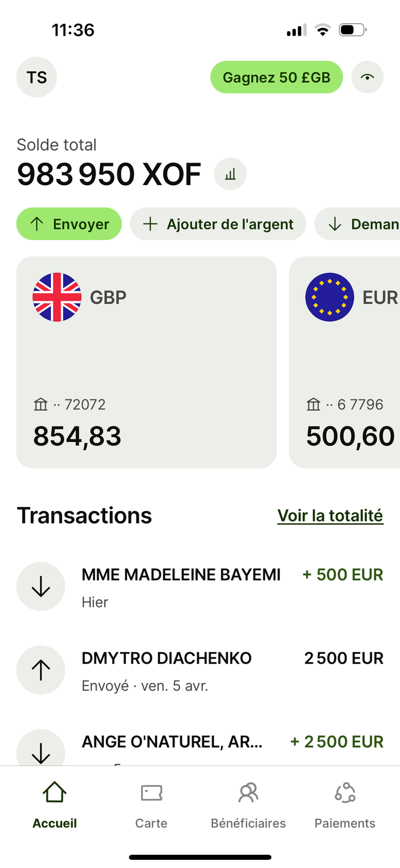
Task: Open the balance chart icon
Action: click(230, 174)
